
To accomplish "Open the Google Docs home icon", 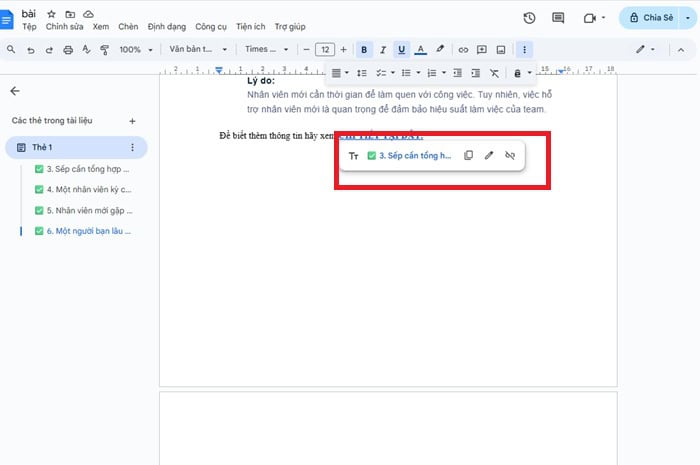I will tap(6, 20).
